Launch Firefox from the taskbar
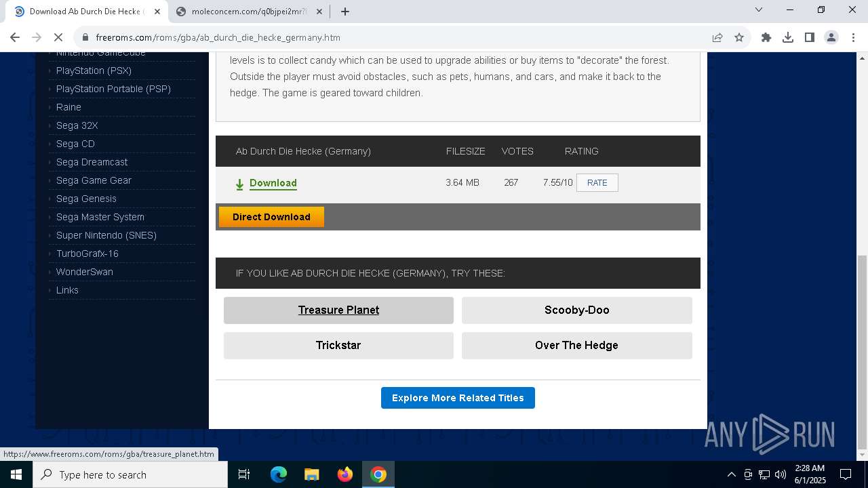Screen dimensions: 868x488 click(x=345, y=474)
